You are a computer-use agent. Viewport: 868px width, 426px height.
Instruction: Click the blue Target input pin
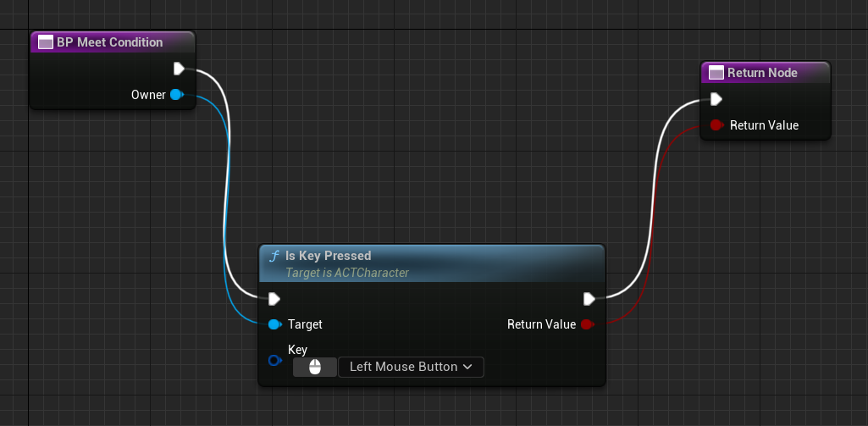[274, 324]
